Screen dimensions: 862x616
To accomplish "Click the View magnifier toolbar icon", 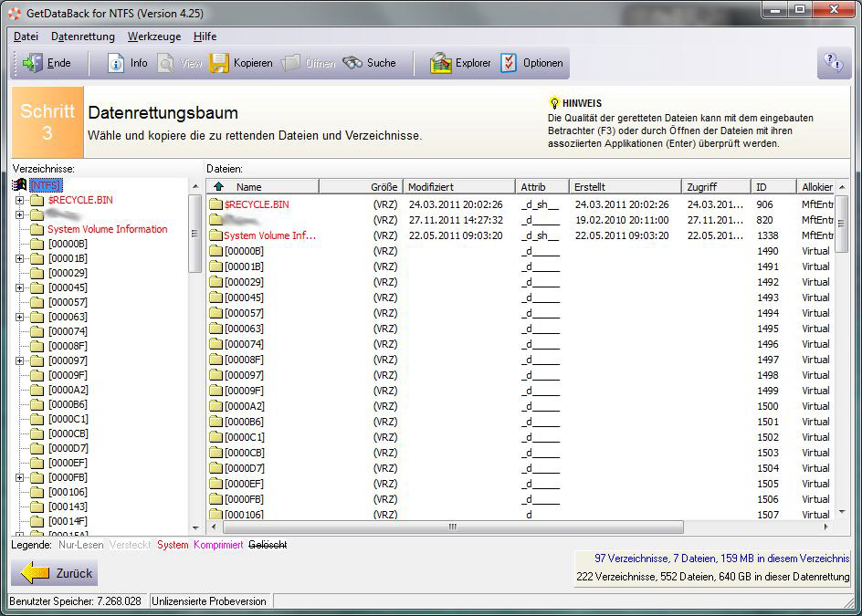I will pos(165,63).
